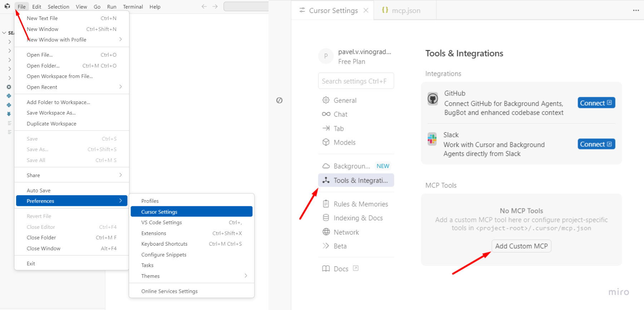Click the Beta double-chevron icon
This screenshot has width=644, height=310.
pyautogui.click(x=326, y=246)
